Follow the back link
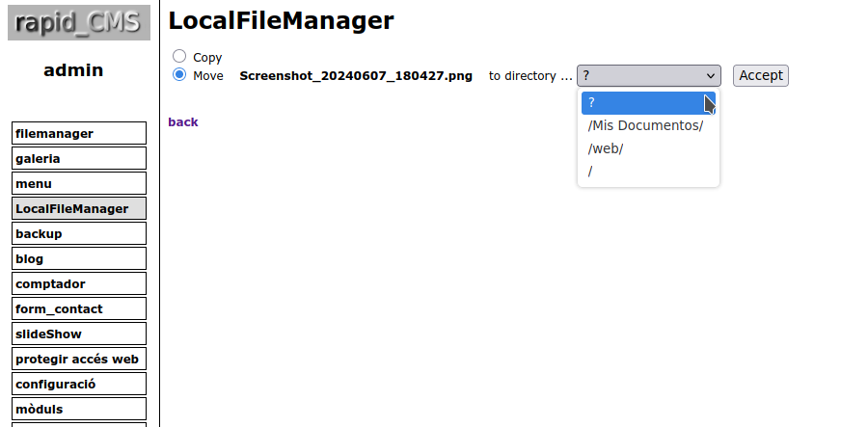 [183, 122]
